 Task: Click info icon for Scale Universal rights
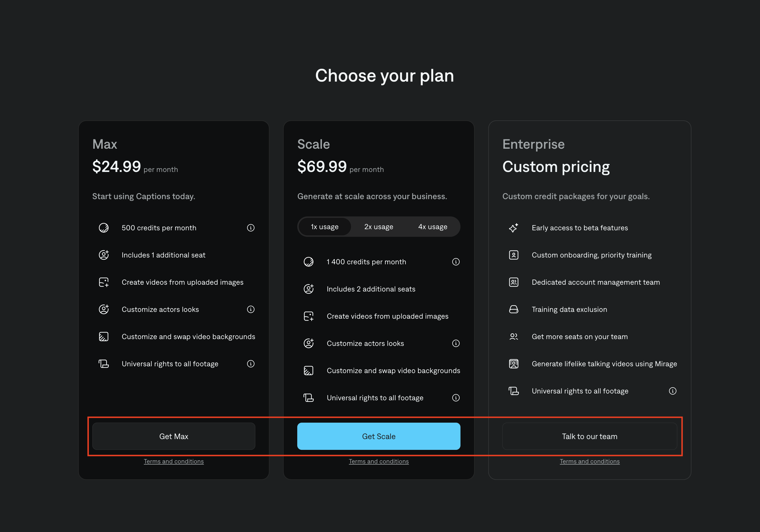tap(456, 398)
